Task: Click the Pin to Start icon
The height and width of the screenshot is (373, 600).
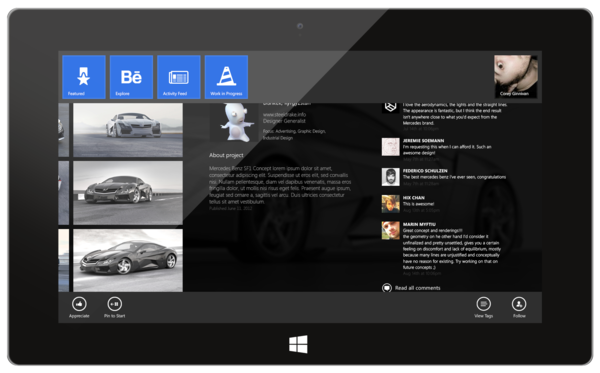Action: tap(115, 304)
